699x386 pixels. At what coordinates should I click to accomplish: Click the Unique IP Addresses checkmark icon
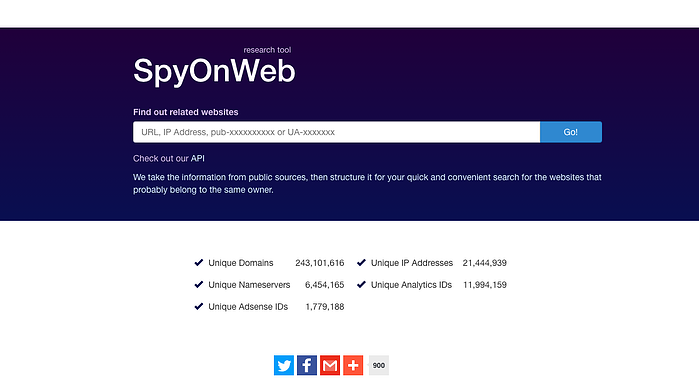(362, 263)
